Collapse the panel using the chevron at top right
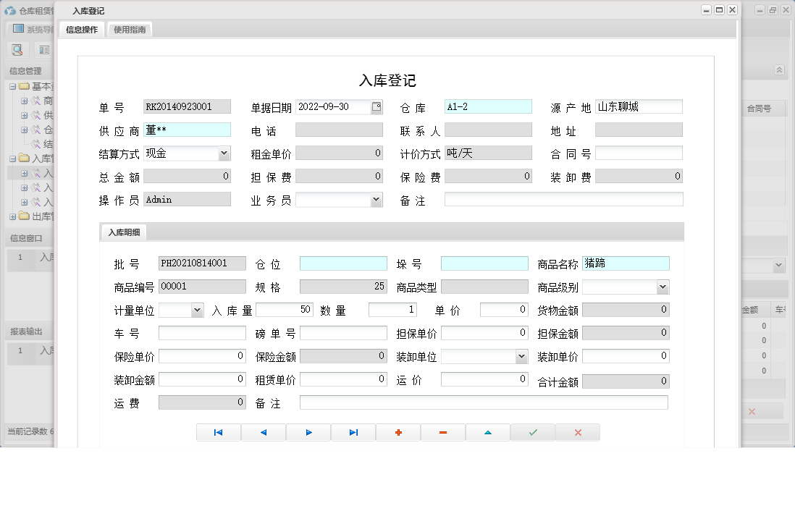This screenshot has width=795, height=532. click(x=778, y=71)
